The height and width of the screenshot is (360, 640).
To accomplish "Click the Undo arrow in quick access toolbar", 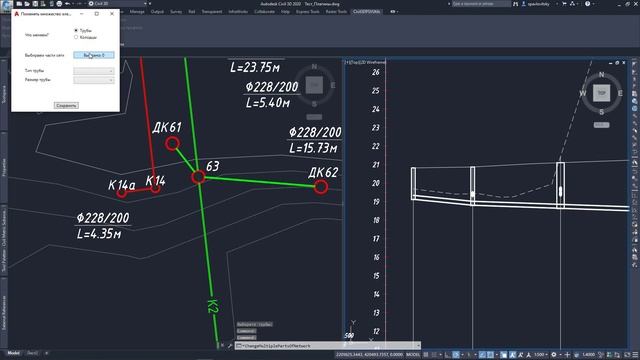I will coord(67,4).
